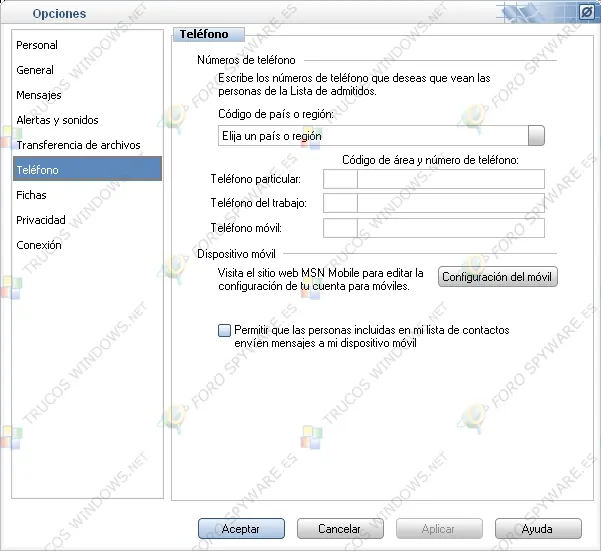The height and width of the screenshot is (551, 601).
Task: Select Conexión in the sidebar
Action: point(39,245)
